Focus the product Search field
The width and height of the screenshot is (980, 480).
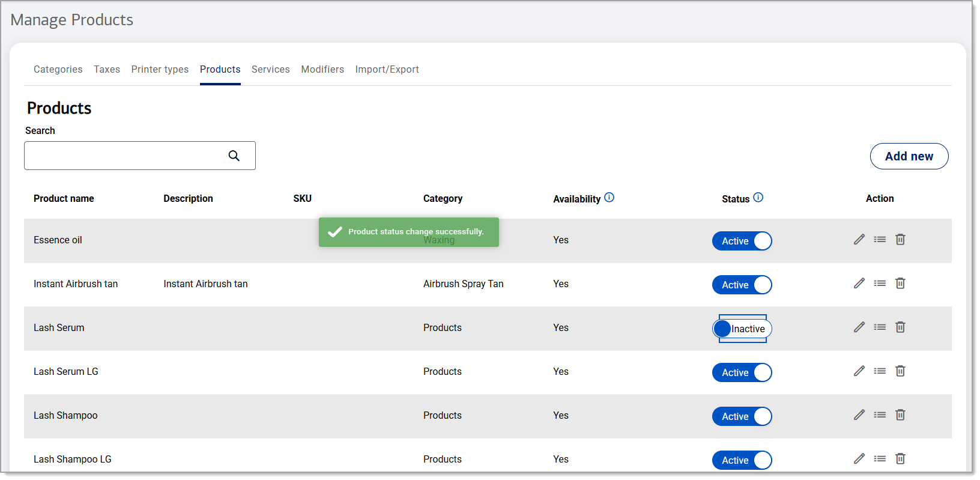[140, 156]
